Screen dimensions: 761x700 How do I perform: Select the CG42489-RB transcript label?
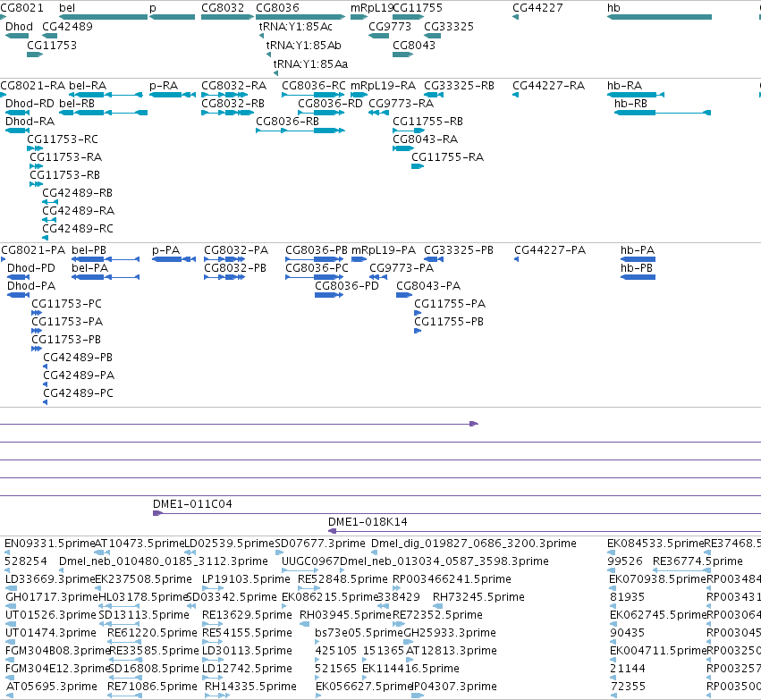pos(78,193)
